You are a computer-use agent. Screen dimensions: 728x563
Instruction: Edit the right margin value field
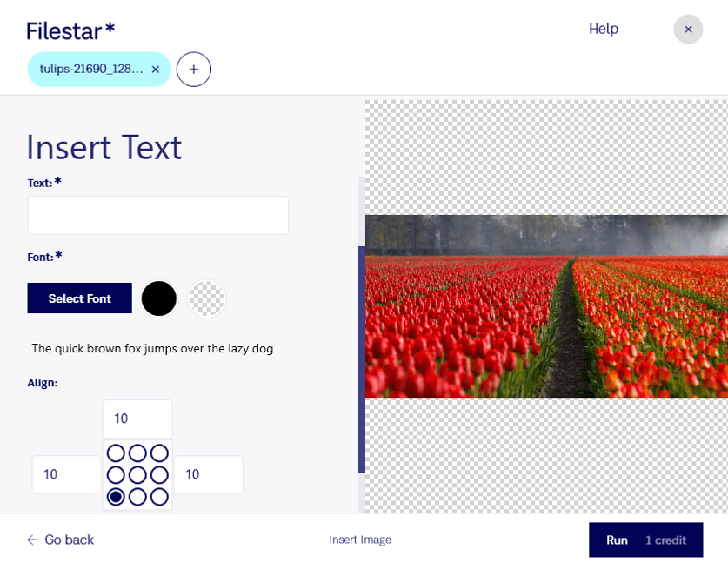209,474
